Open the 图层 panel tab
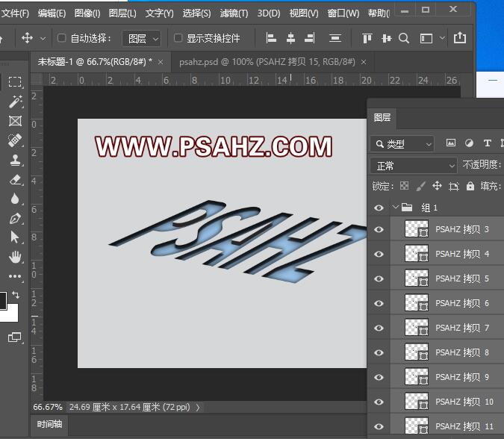The width and height of the screenshot is (504, 439). pyautogui.click(x=382, y=118)
